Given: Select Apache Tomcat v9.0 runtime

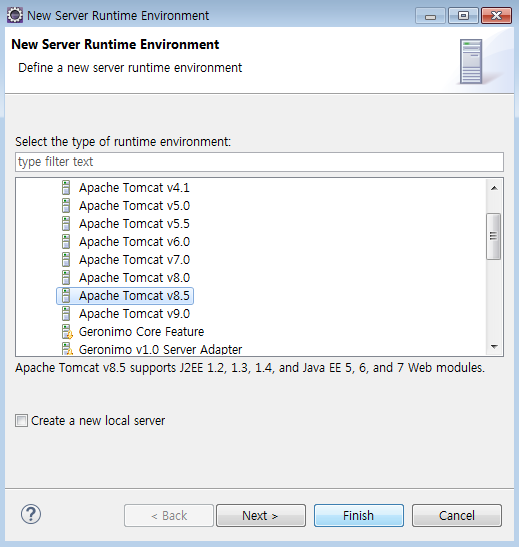Looking at the screenshot, I should point(134,314).
